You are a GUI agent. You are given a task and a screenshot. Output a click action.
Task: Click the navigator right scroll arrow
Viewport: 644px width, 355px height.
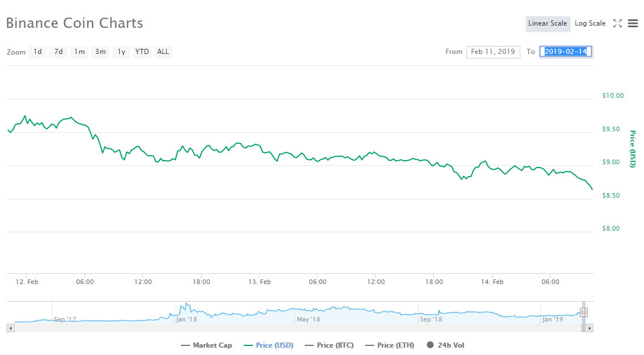click(x=590, y=328)
